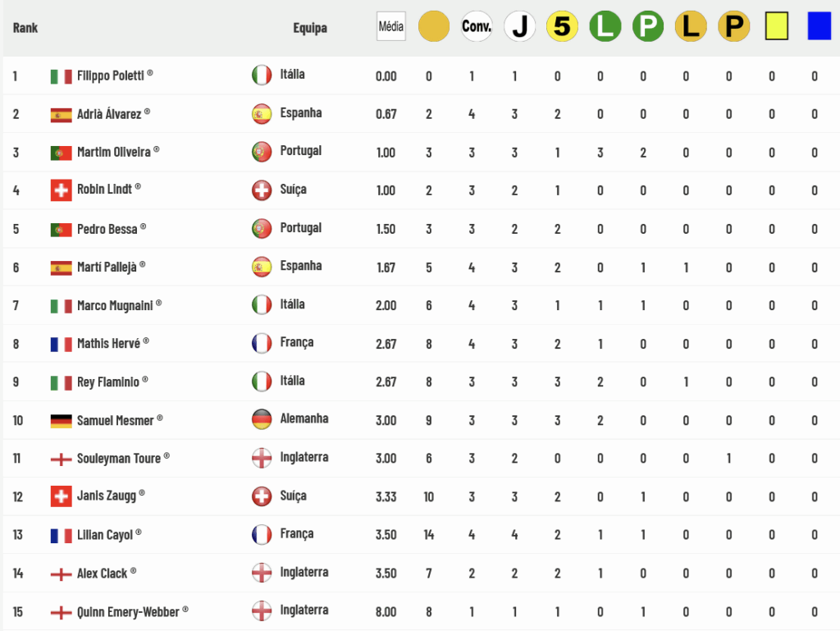Viewport: 840px width, 631px height.
Task: Click the yellow card square header
Action: click(x=776, y=26)
